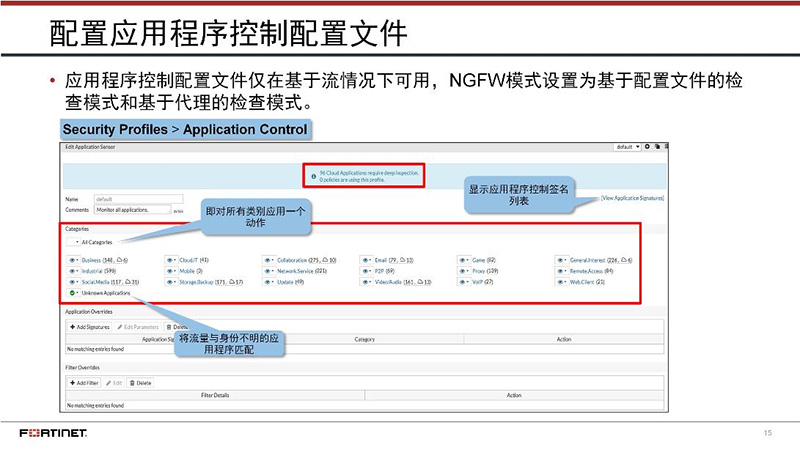The image size is (800, 450).
Task: Click the VoIP category link
Action: [477, 282]
